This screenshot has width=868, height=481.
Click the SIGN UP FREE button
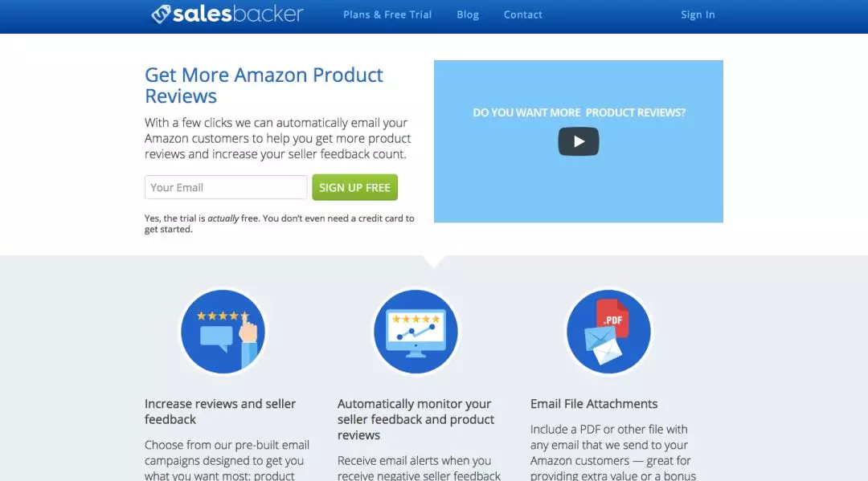355,187
